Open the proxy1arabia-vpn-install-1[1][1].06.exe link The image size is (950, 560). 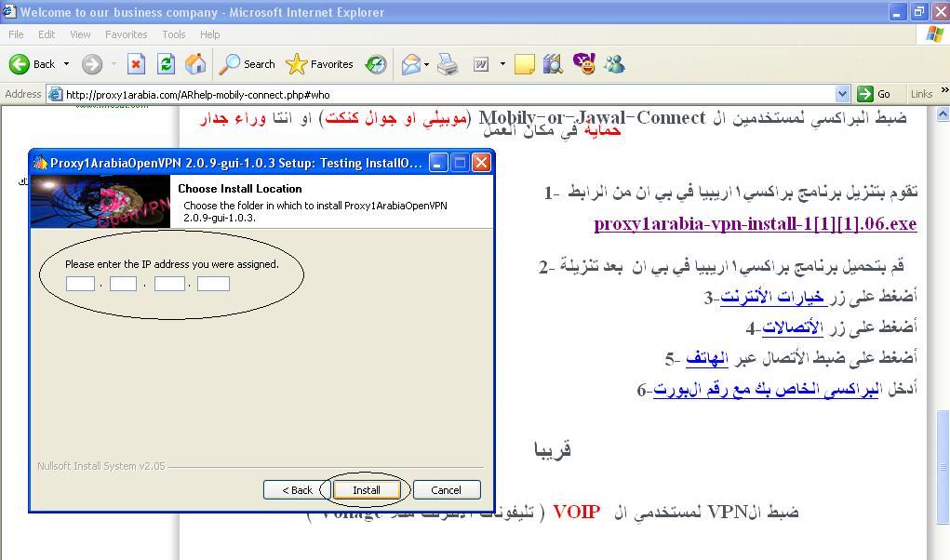coord(755,223)
